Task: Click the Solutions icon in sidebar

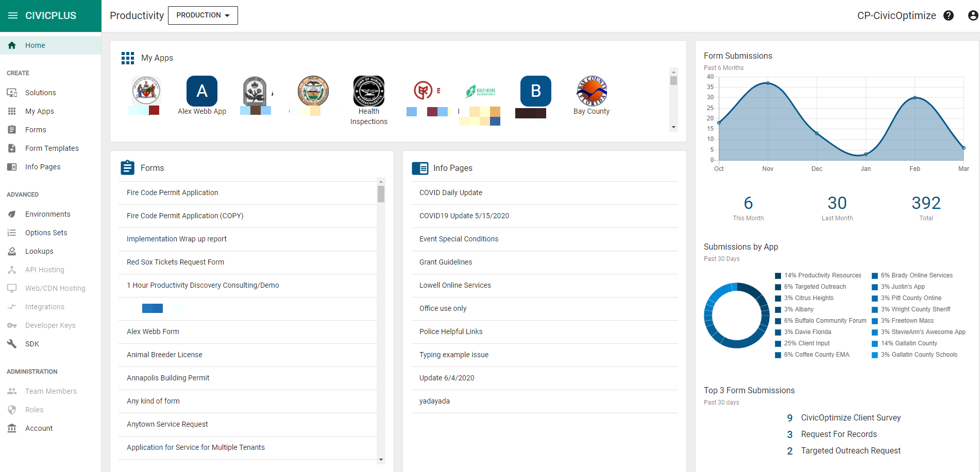Action: (12, 93)
